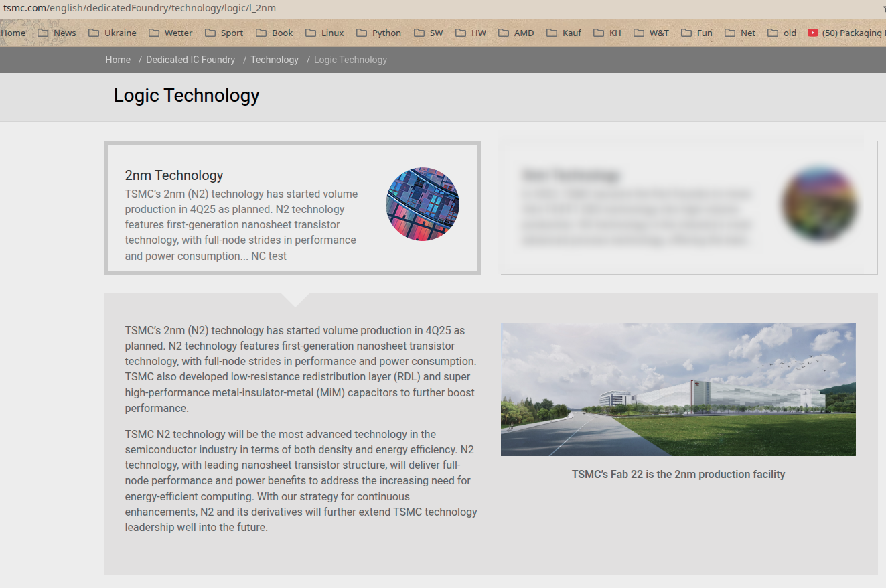Viewport: 886px width, 588px height.
Task: Open the Fun bookmark folder
Action: coord(696,33)
